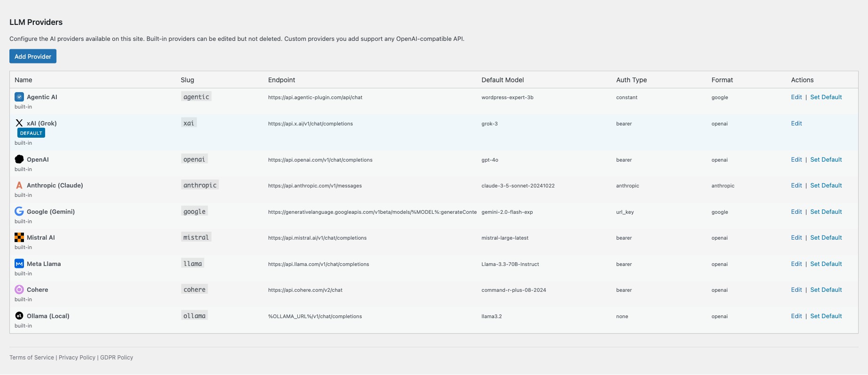Set Agentic AI as default provider
The image size is (868, 375).
coord(826,97)
